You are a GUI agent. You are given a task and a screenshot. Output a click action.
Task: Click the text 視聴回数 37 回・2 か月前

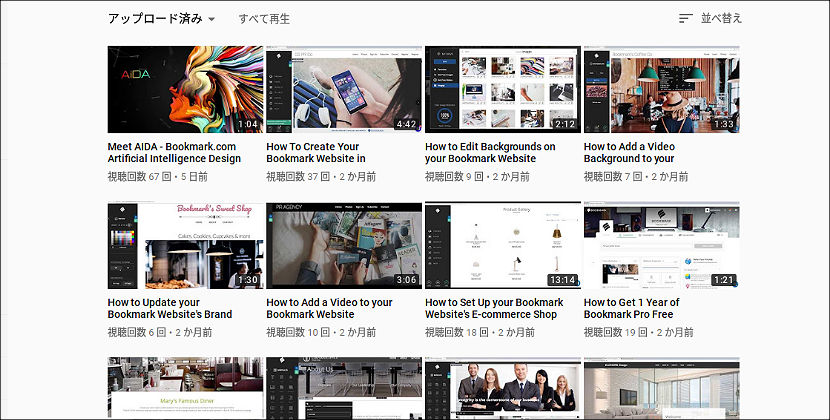coord(321,177)
